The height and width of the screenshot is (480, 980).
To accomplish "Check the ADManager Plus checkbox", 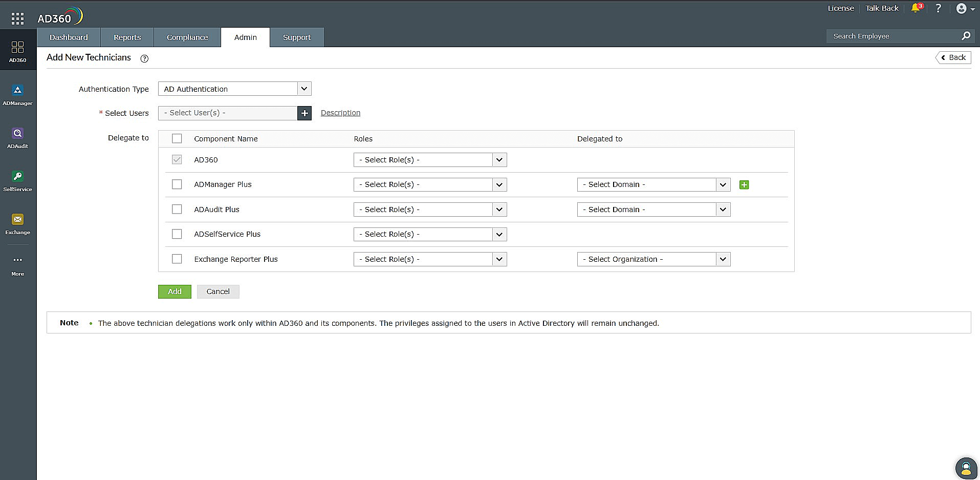I will pyautogui.click(x=177, y=184).
